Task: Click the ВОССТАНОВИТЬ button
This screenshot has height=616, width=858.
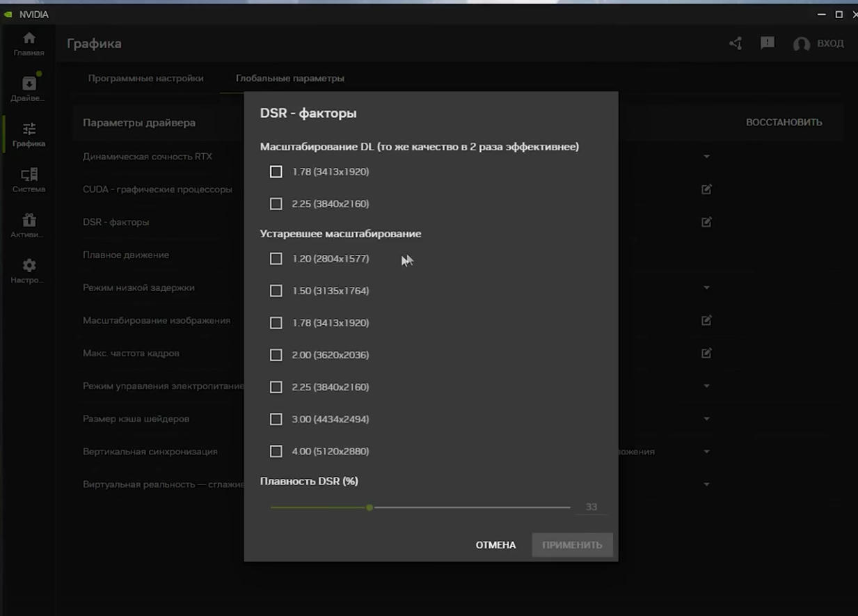Action: pyautogui.click(x=784, y=123)
